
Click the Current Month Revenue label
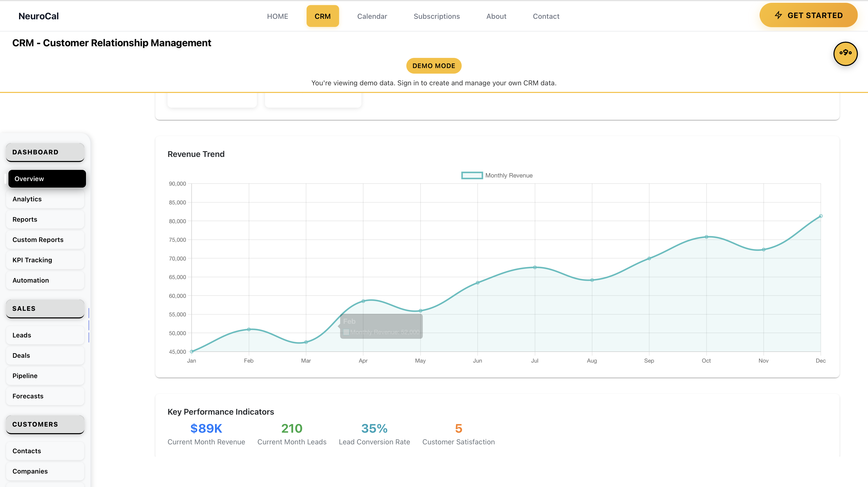pos(206,442)
